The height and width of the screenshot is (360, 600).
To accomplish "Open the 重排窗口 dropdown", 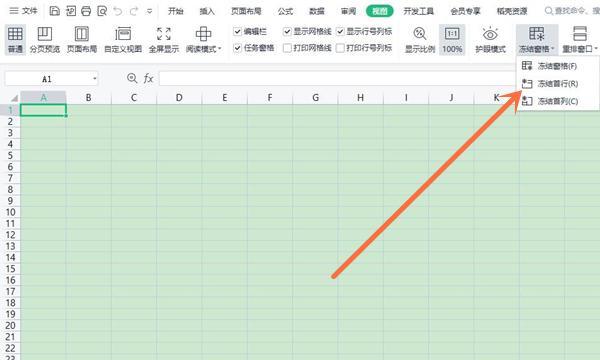I will pos(580,39).
